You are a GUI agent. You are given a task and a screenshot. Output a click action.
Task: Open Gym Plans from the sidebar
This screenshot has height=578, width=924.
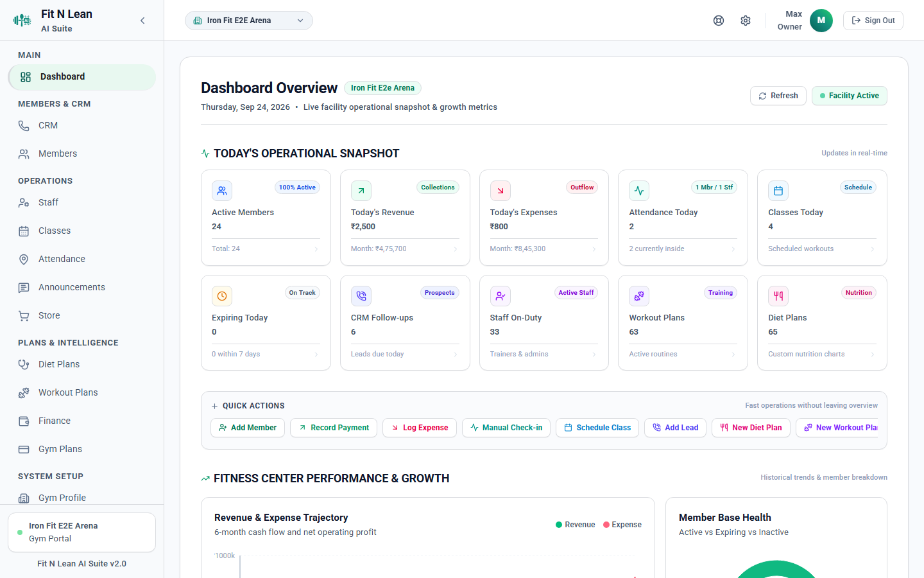click(82, 450)
